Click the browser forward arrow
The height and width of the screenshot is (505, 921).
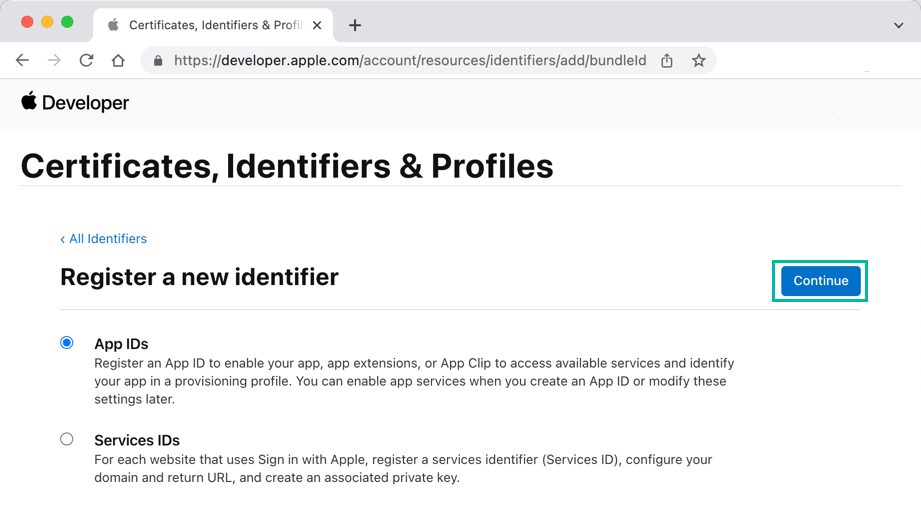click(54, 60)
